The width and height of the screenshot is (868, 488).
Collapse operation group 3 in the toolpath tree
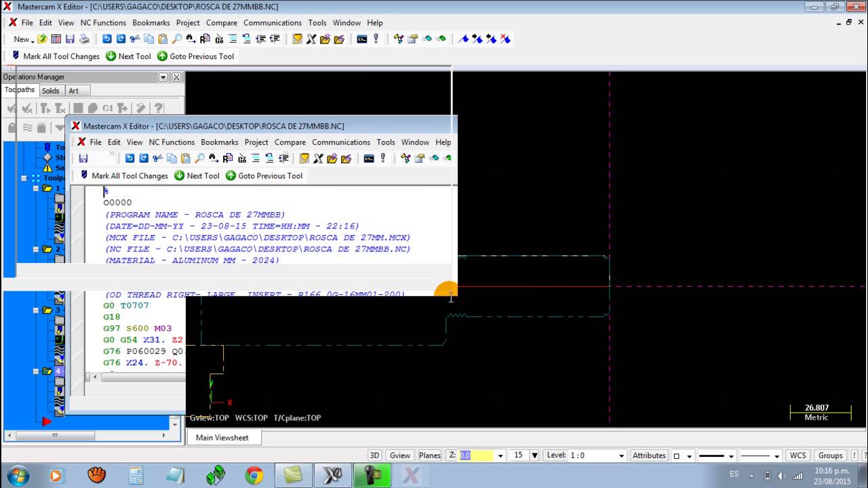point(37,310)
